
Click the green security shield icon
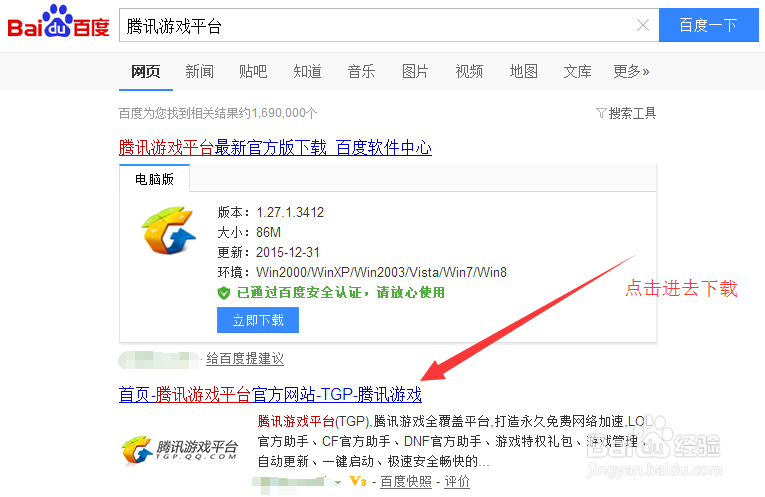tap(223, 293)
